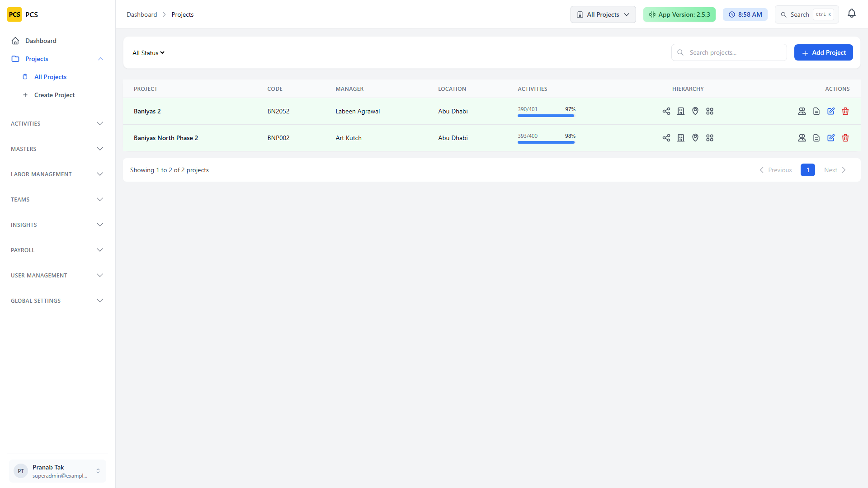868x488 pixels.
Task: Click the Dashboard breadcrumb link
Action: pyautogui.click(x=142, y=14)
